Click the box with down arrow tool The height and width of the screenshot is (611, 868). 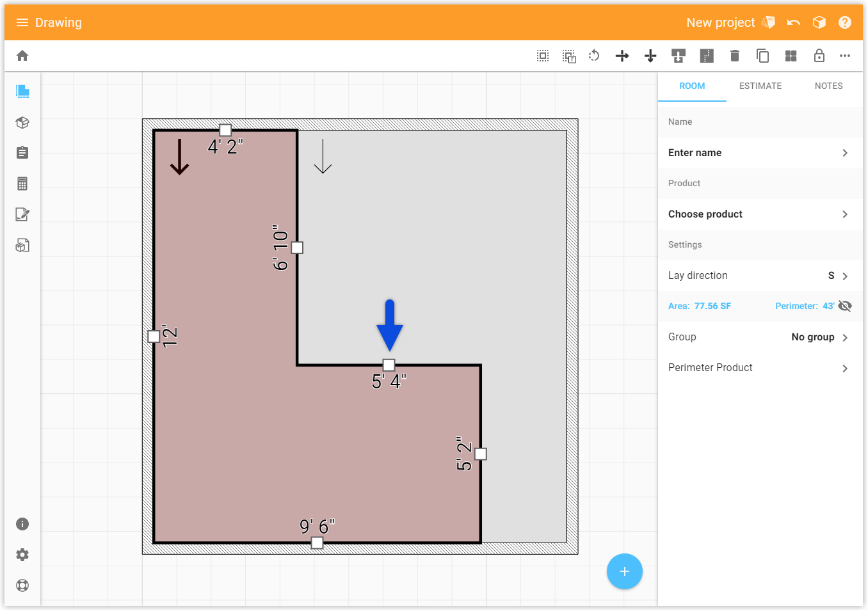(x=679, y=56)
